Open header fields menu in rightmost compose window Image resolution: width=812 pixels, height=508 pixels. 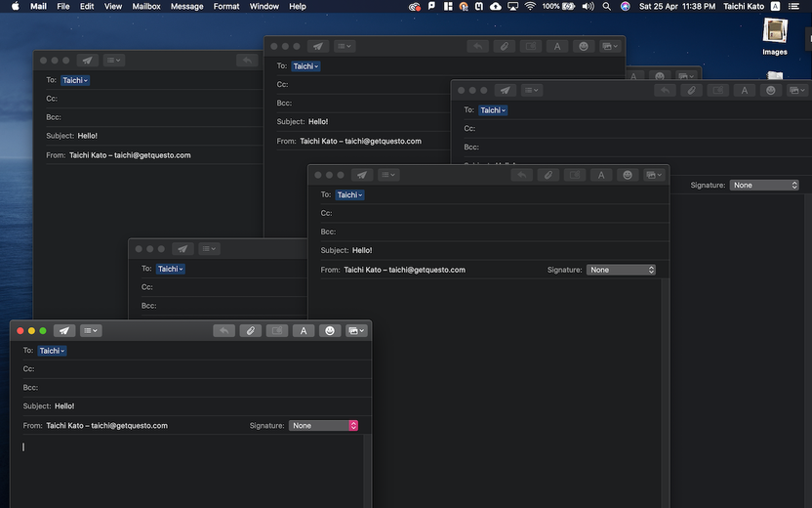coord(532,90)
